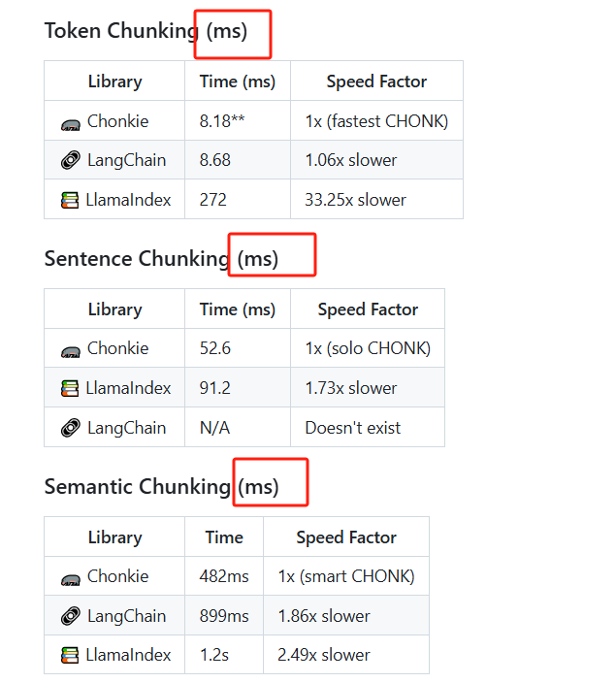
Task: Click the LlamaIndex books icon in the Sentence Chunking table
Action: (x=70, y=388)
